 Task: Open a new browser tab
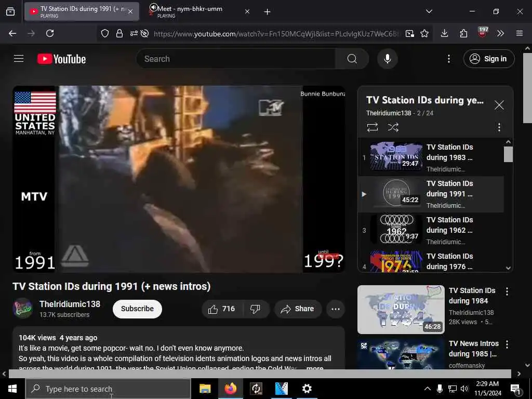tap(268, 12)
